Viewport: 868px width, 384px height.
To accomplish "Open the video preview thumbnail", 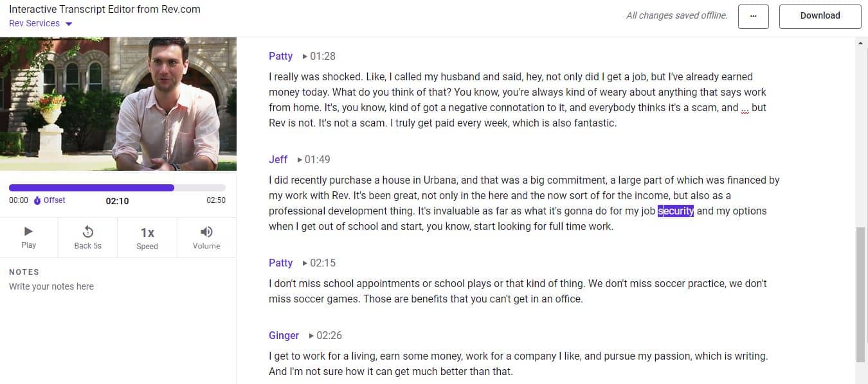I will pyautogui.click(x=118, y=104).
